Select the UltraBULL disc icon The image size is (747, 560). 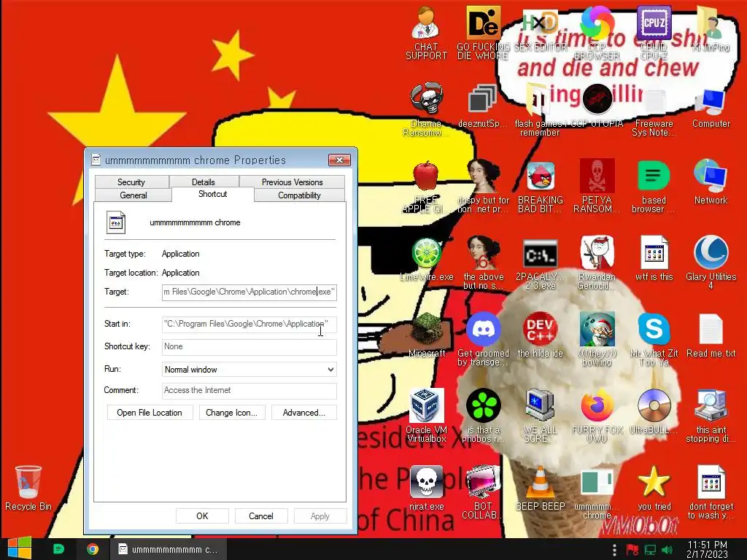[x=654, y=412]
